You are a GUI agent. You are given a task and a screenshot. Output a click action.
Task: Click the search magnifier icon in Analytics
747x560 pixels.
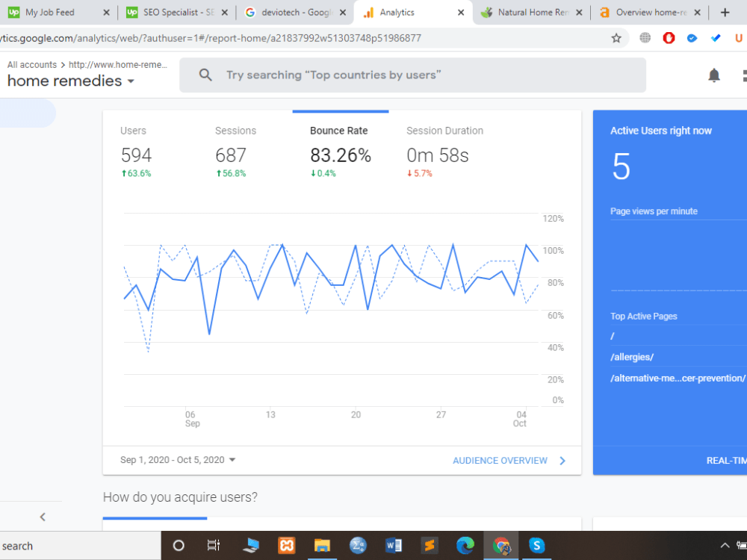(205, 75)
